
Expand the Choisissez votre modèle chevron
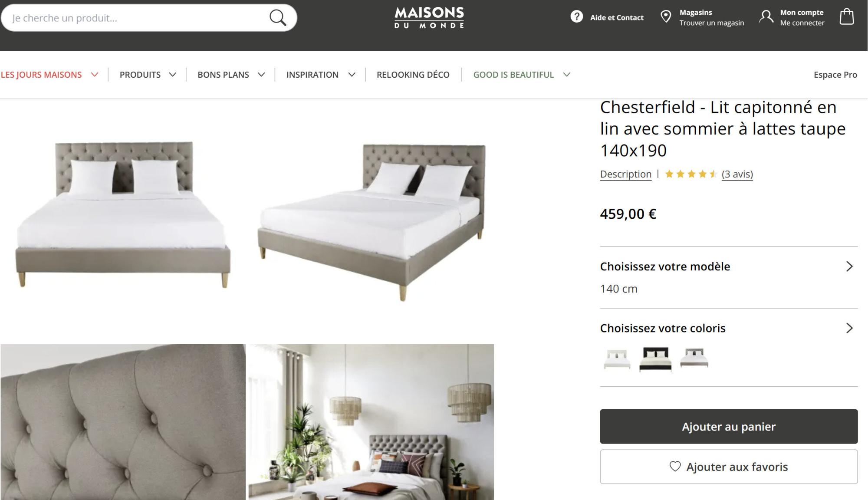tap(849, 266)
